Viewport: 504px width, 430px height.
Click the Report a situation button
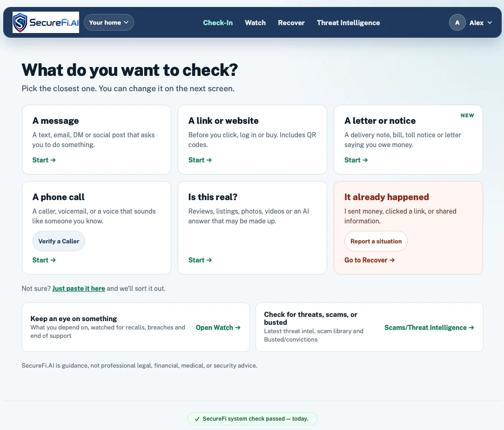click(376, 241)
